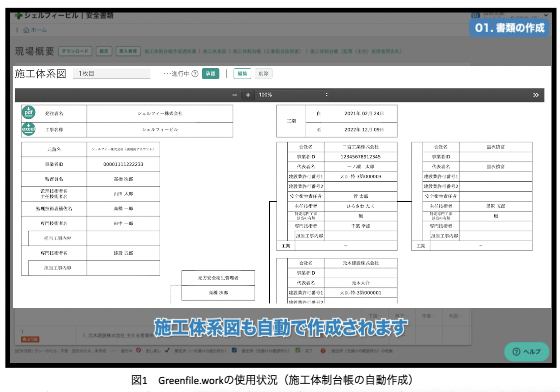Open the 100% zoom level dropdown
Image resolution: width=560 pixels, height=392 pixels.
point(294,95)
